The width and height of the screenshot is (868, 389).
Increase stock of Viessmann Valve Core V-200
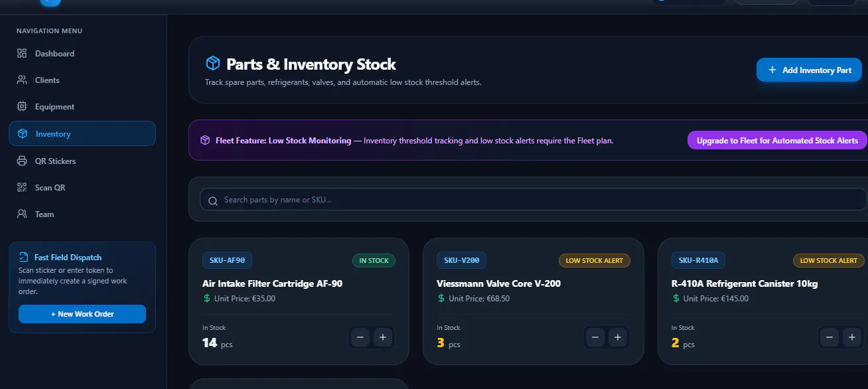(618, 338)
